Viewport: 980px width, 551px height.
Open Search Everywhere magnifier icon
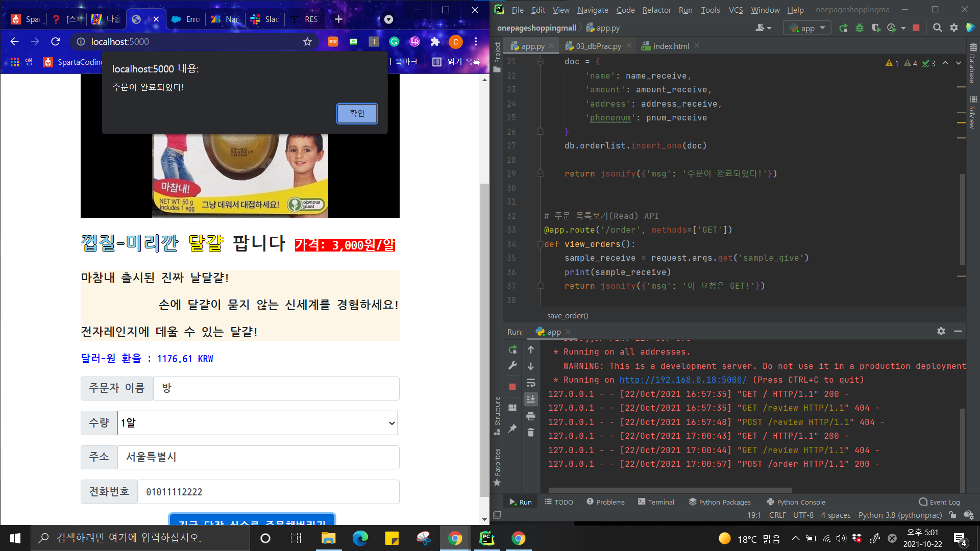point(937,28)
